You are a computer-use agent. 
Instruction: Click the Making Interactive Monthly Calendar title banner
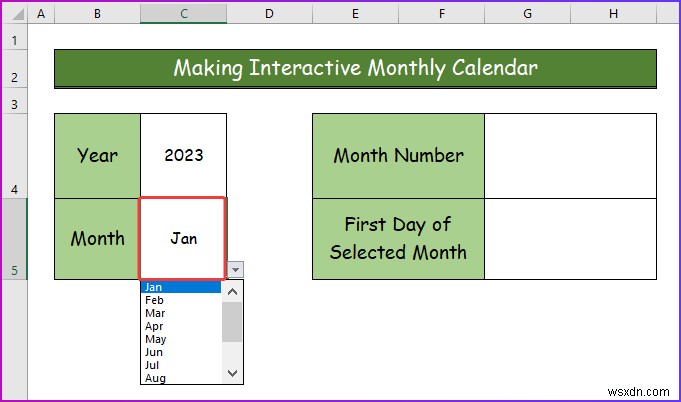pos(355,69)
